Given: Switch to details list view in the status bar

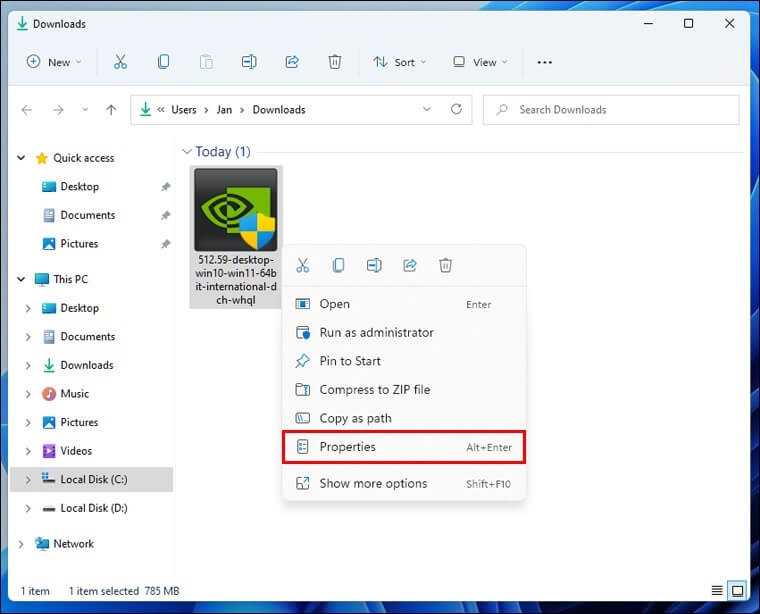Looking at the screenshot, I should pyautogui.click(x=716, y=590).
